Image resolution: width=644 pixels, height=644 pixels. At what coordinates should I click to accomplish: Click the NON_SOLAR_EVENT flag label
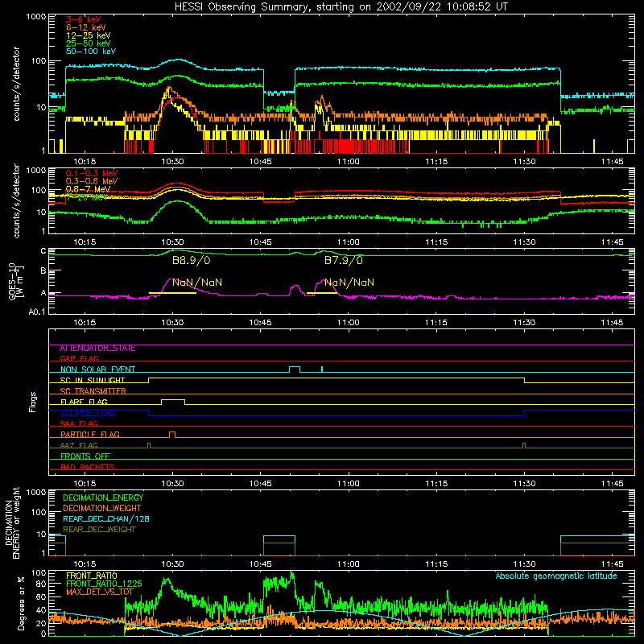pos(97,369)
